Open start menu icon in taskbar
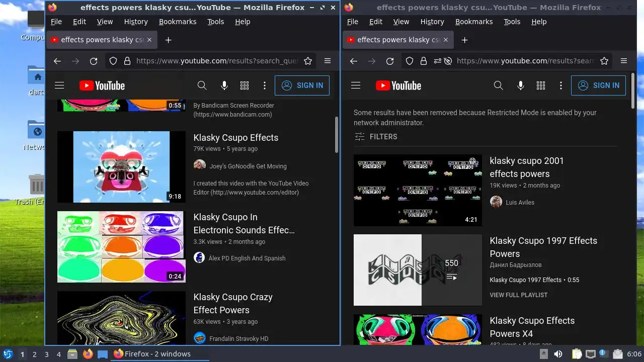This screenshot has width=644, height=362. tap(8, 354)
